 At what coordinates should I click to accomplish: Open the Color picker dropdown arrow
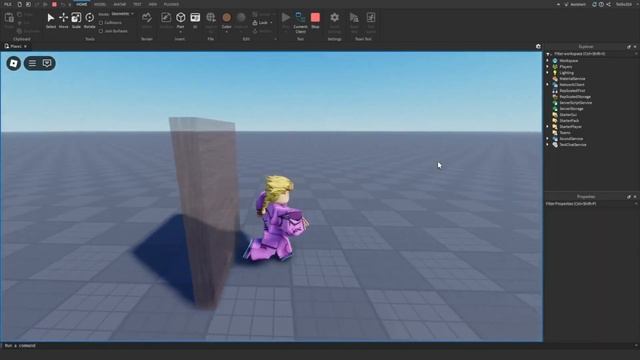click(x=227, y=31)
